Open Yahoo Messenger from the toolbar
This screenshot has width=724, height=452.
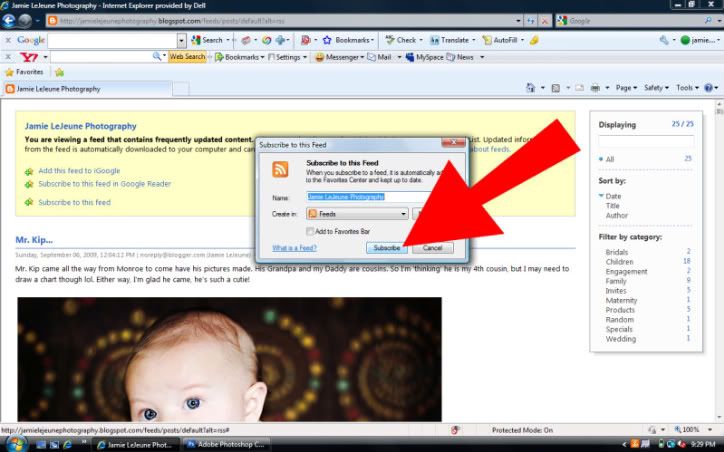click(339, 57)
